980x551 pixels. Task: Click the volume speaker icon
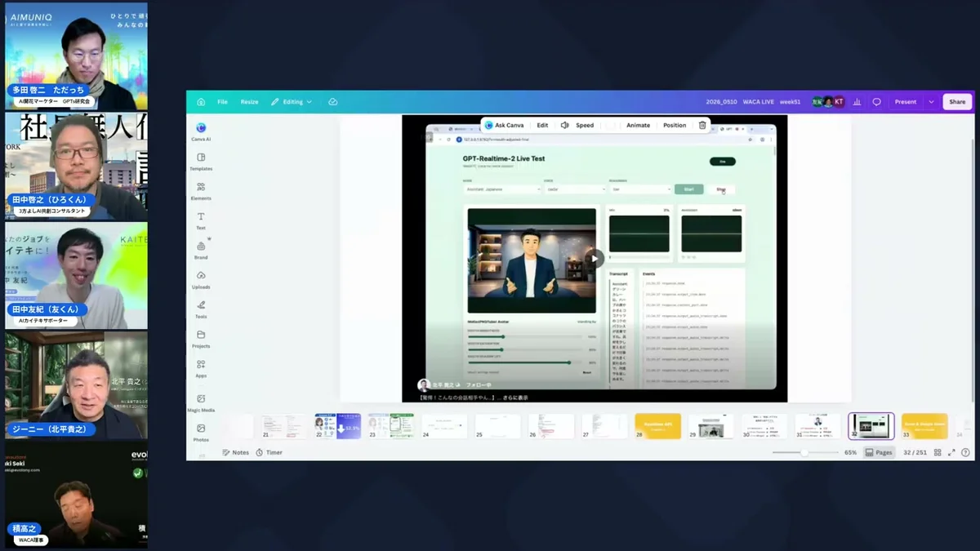click(564, 125)
